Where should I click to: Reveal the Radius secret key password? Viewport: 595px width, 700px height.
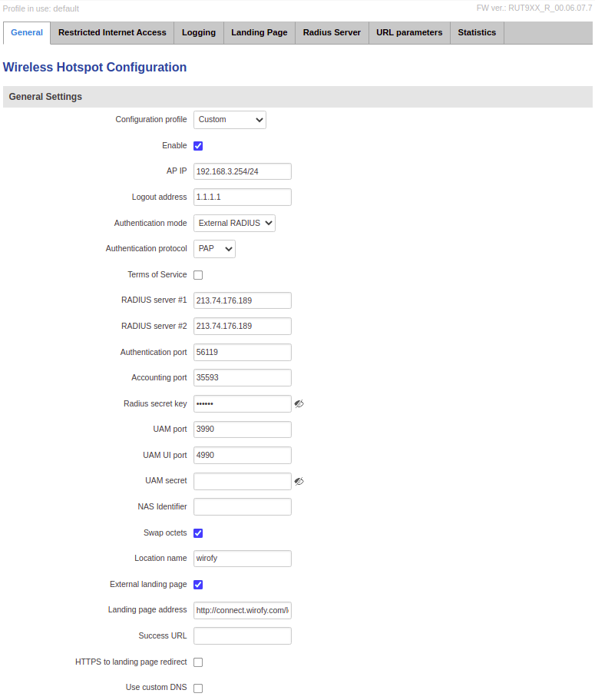[x=299, y=403]
